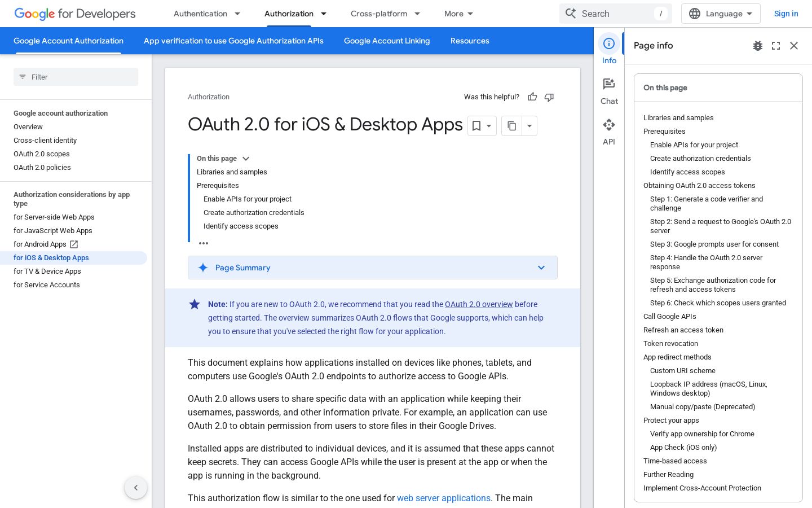Screen dimensions: 812x508
Task: Select for Android Apps in sidebar
Action: pyautogui.click(x=40, y=244)
